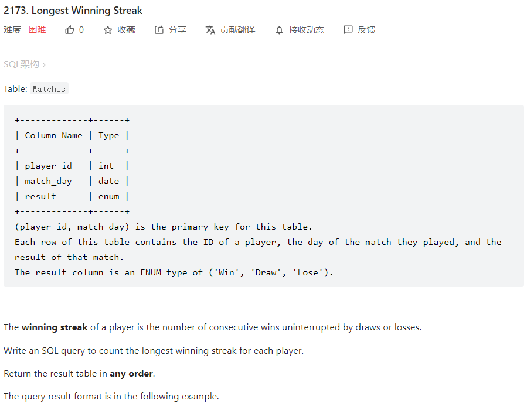
Task: Click the 困难 difficulty tag
Action: [x=37, y=30]
